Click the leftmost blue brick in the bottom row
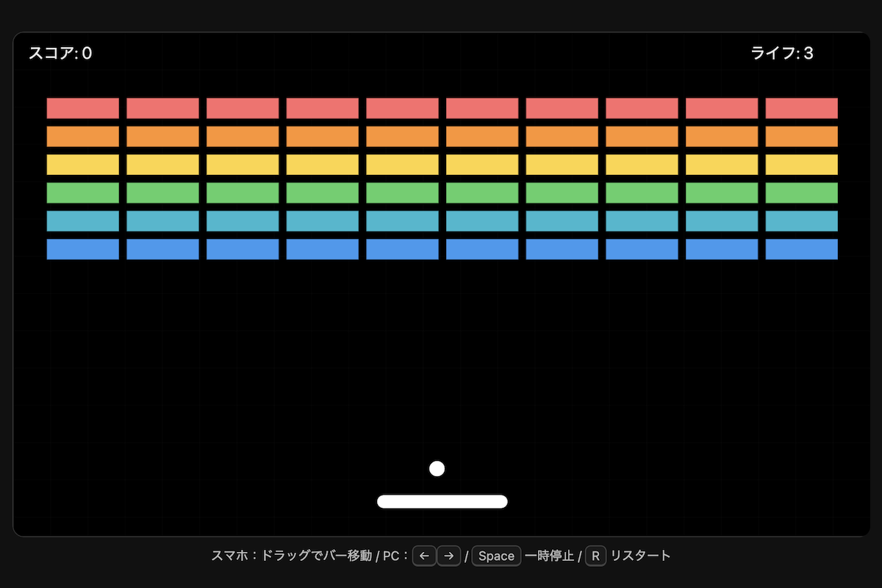Screen dimensions: 882x588 (82, 249)
